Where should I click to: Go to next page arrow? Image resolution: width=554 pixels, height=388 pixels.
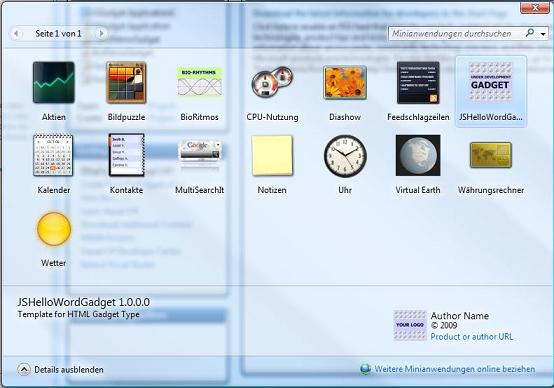click(x=101, y=34)
